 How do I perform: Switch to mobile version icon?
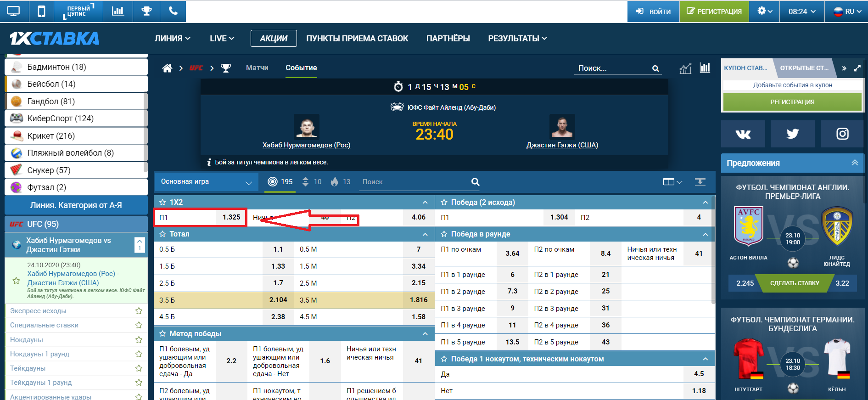41,11
